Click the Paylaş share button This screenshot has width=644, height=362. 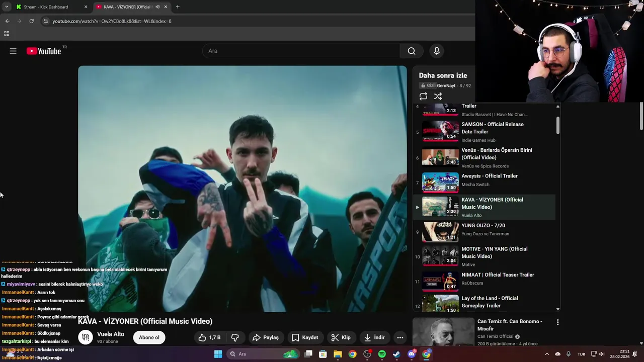click(265, 337)
